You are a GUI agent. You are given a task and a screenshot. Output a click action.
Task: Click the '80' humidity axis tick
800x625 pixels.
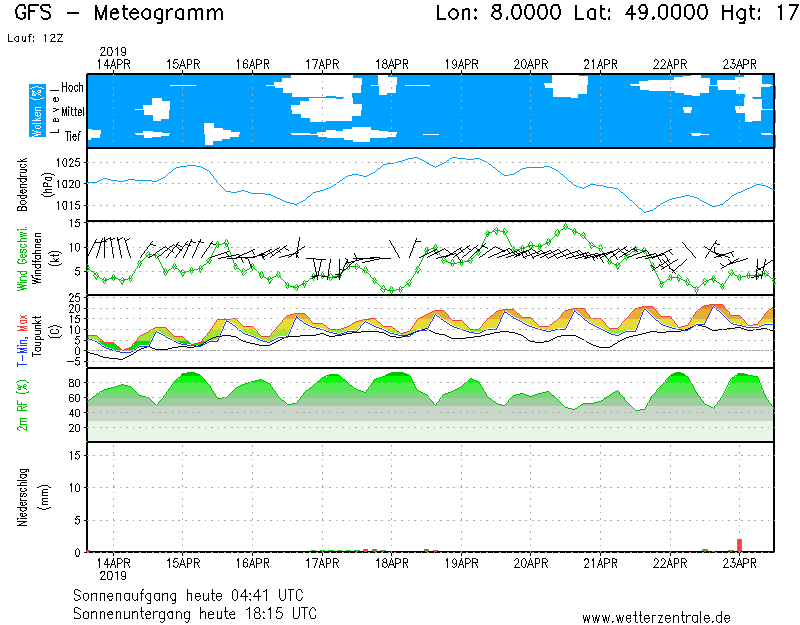pyautogui.click(x=74, y=383)
